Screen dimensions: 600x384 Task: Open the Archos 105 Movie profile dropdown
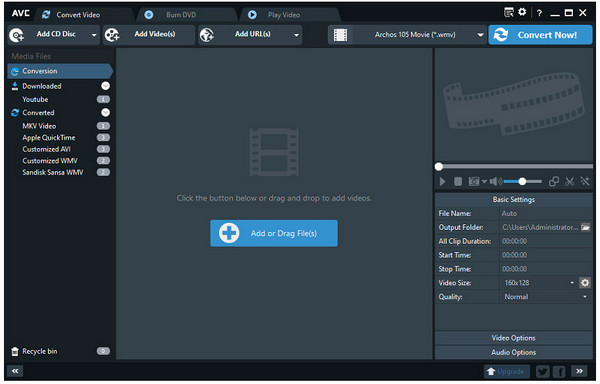click(x=480, y=35)
